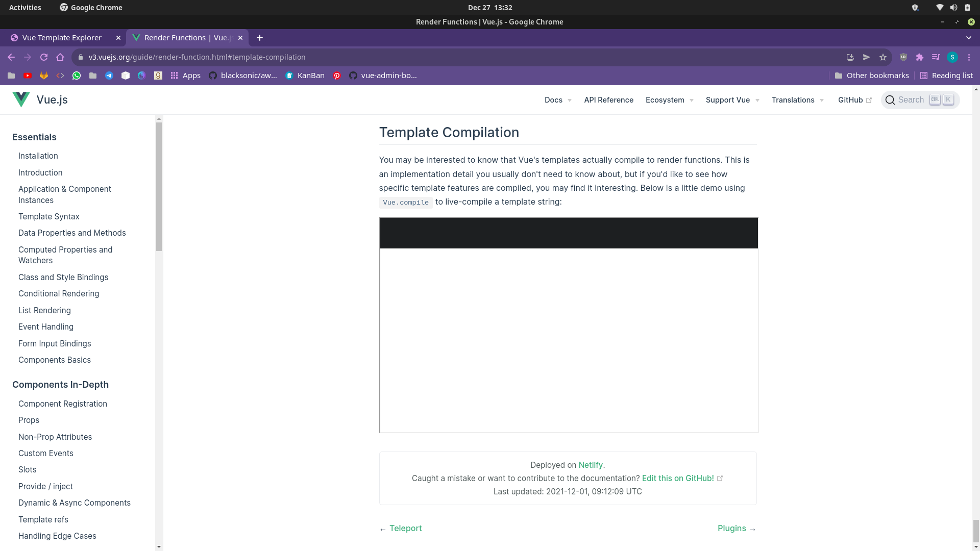Reload the current page
The width and height of the screenshot is (980, 551).
(x=44, y=57)
